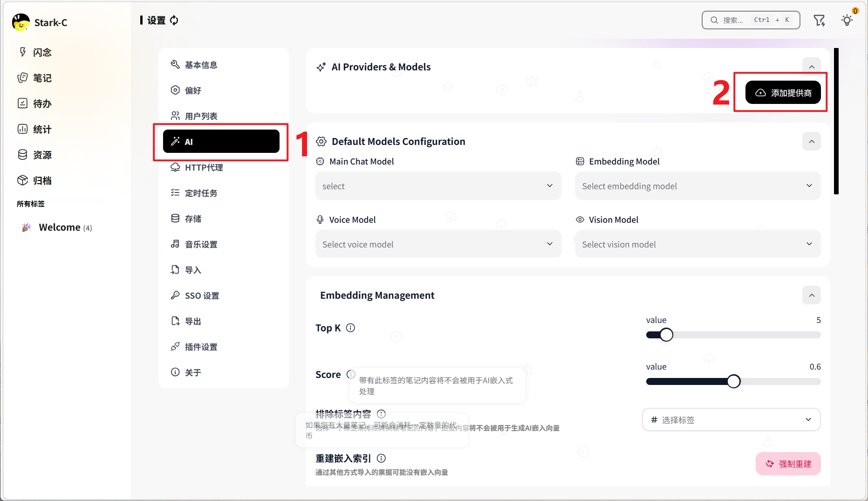Image resolution: width=868 pixels, height=501 pixels.
Task: Click the search input field
Action: click(x=751, y=20)
